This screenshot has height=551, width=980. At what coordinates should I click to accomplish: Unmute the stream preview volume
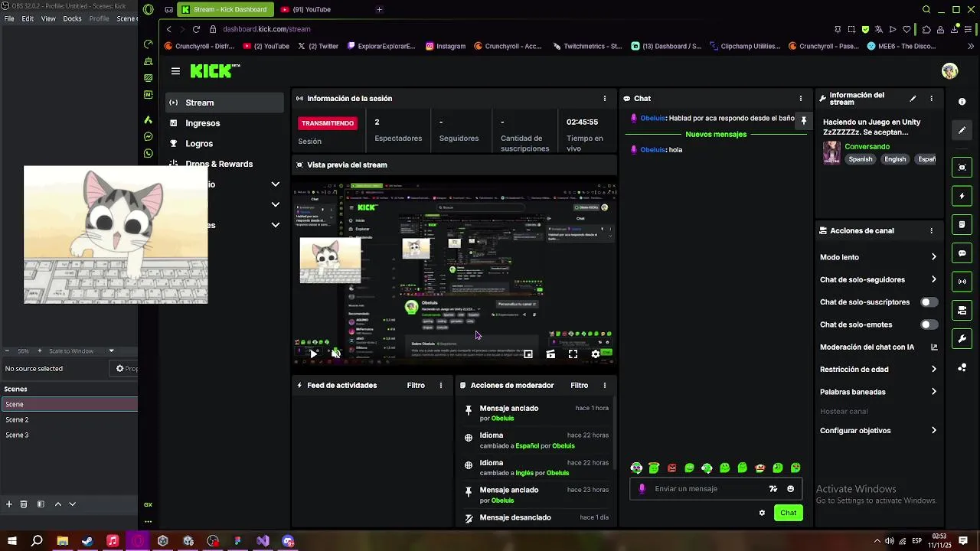click(335, 354)
